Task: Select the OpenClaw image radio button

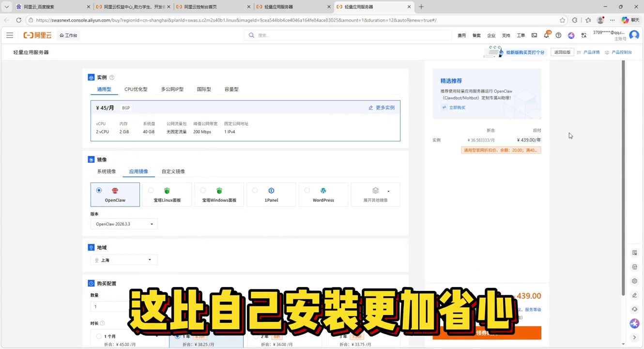Action: pyautogui.click(x=99, y=190)
